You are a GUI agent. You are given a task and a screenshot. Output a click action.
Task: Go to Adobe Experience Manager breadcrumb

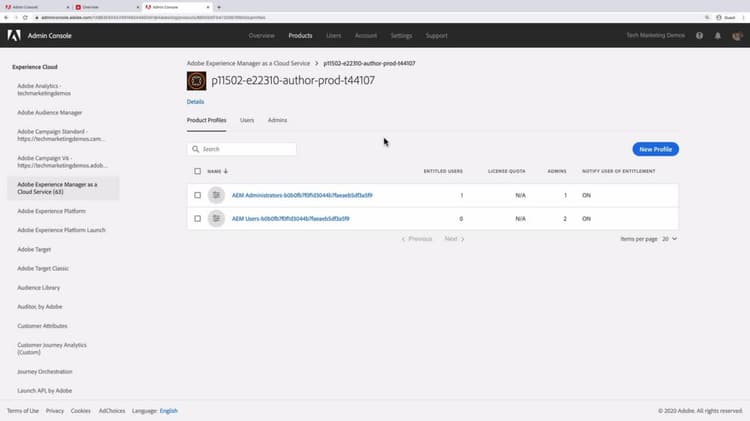click(x=248, y=63)
